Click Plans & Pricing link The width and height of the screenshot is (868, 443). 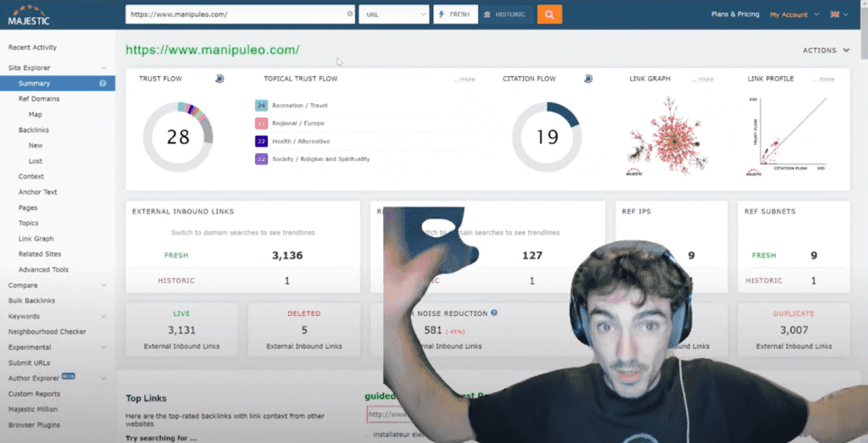735,14
